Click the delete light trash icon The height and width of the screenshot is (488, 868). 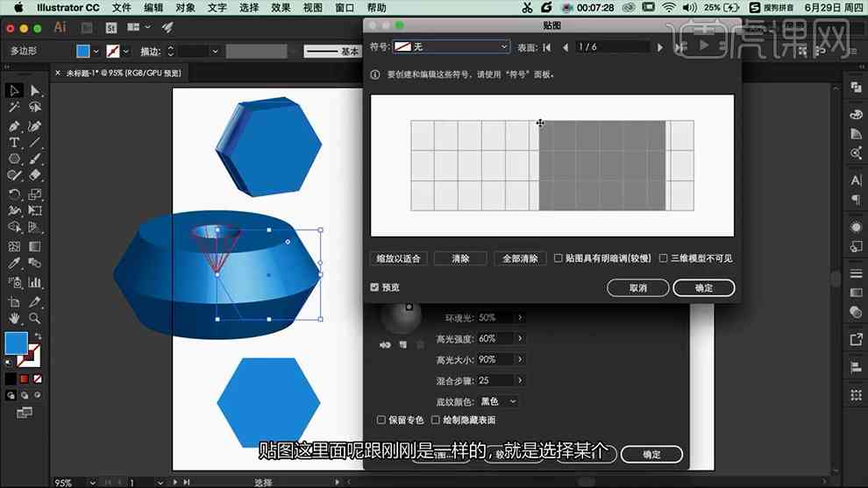[x=421, y=344]
